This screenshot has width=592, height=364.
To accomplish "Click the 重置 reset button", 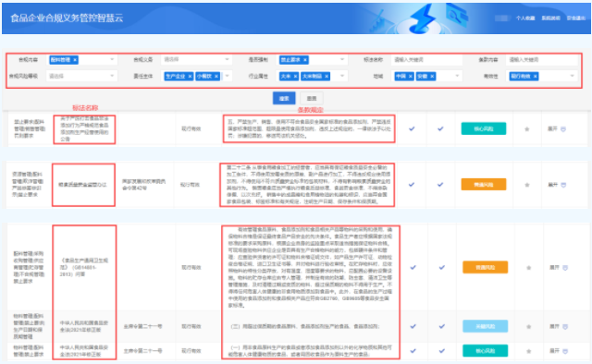I will pyautogui.click(x=312, y=99).
